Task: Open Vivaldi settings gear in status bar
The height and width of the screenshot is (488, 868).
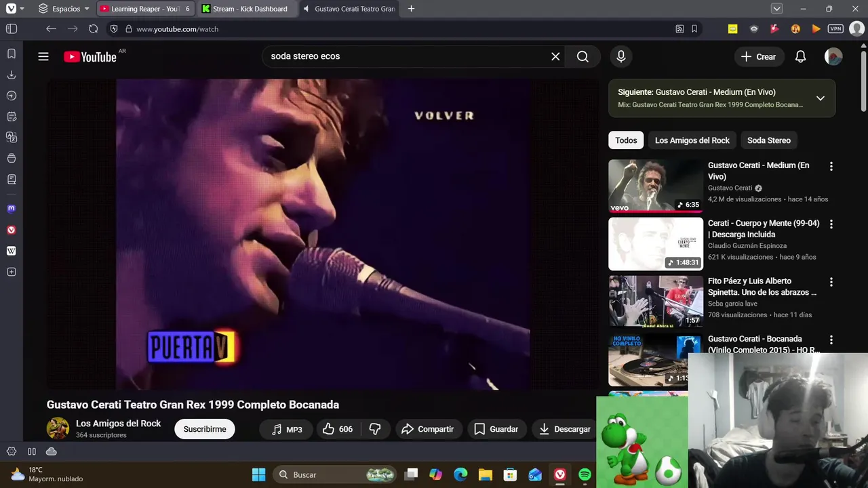Action: point(12,451)
